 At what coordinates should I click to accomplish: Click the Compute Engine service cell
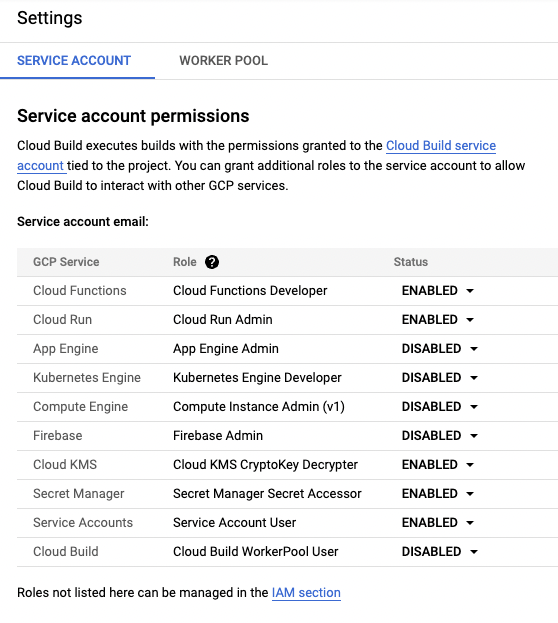(x=80, y=407)
